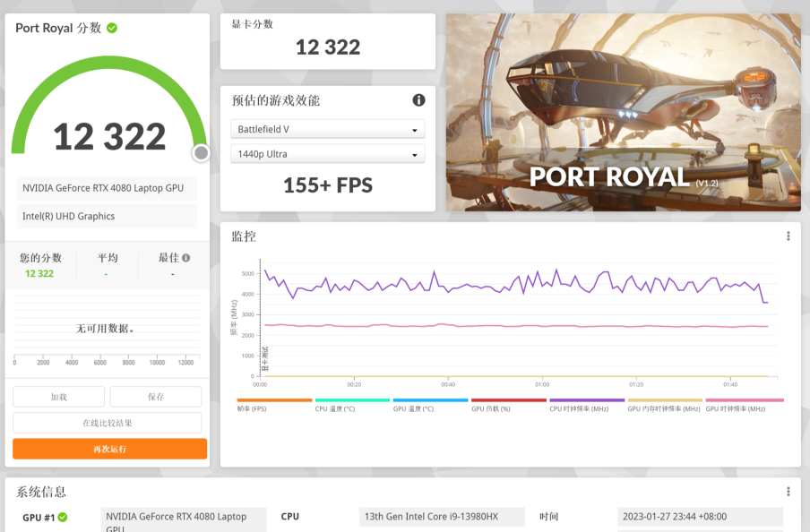Open the three-dot menu in 系统信息 panel
Screen dimensions: 810x532
tap(788, 492)
